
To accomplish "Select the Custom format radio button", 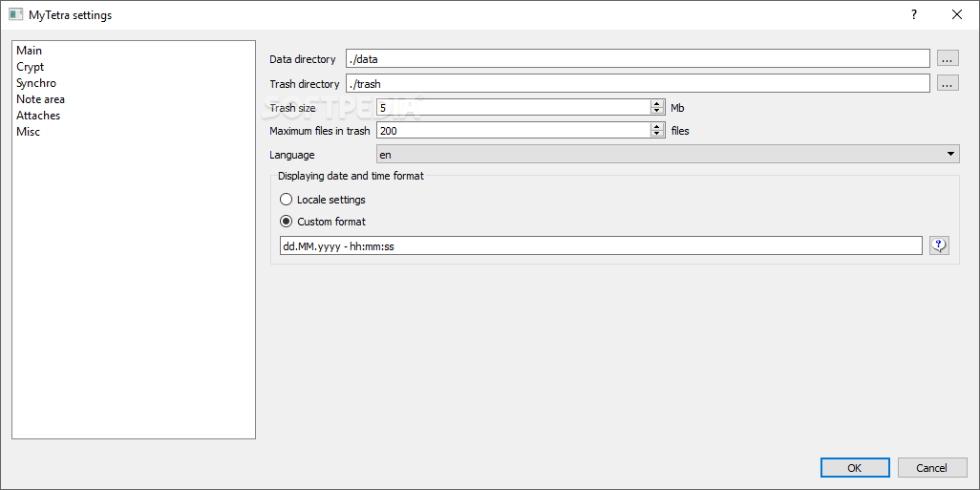I will [x=286, y=222].
